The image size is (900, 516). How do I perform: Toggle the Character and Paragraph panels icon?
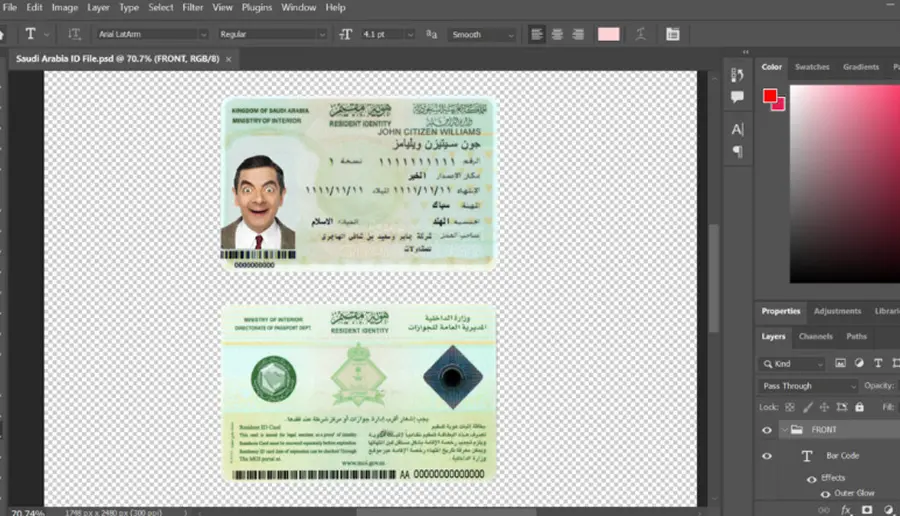[x=673, y=34]
